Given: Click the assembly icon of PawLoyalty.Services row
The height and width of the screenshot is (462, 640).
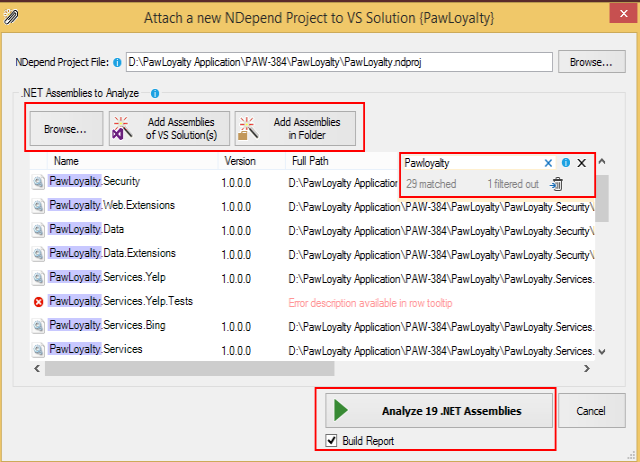Looking at the screenshot, I should tap(38, 350).
